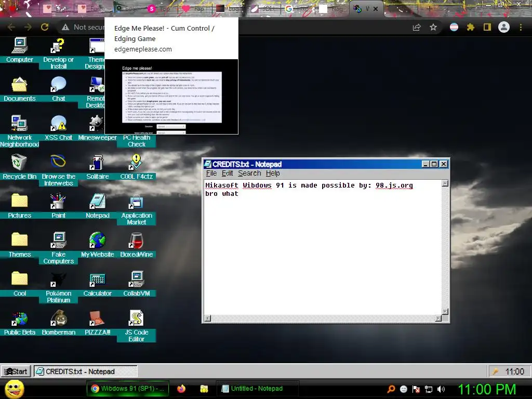Bookmark this page with the star

pos(433,27)
